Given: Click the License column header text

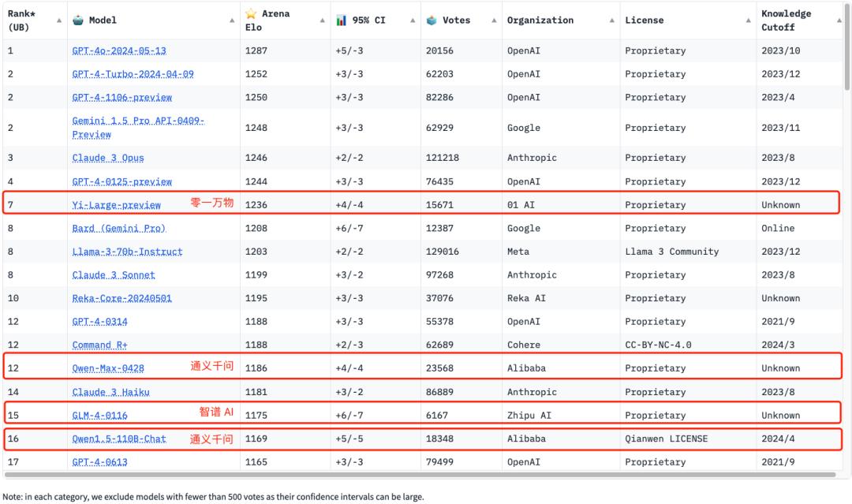Looking at the screenshot, I should [x=644, y=20].
